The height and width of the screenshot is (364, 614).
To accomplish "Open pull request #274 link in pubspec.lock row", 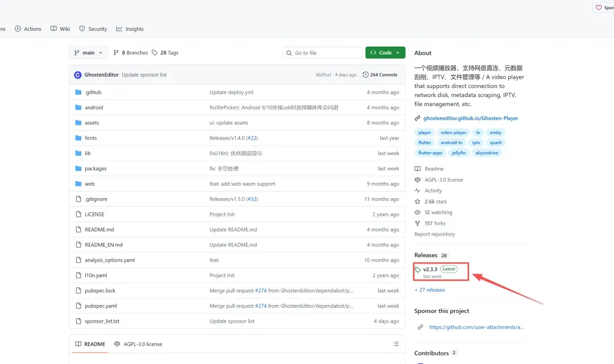I will 261,291.
